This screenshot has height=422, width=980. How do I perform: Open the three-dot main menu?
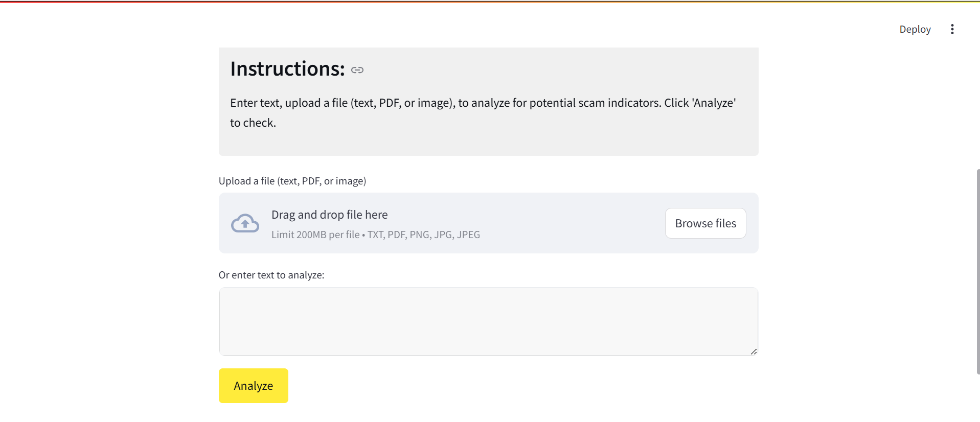pos(952,29)
